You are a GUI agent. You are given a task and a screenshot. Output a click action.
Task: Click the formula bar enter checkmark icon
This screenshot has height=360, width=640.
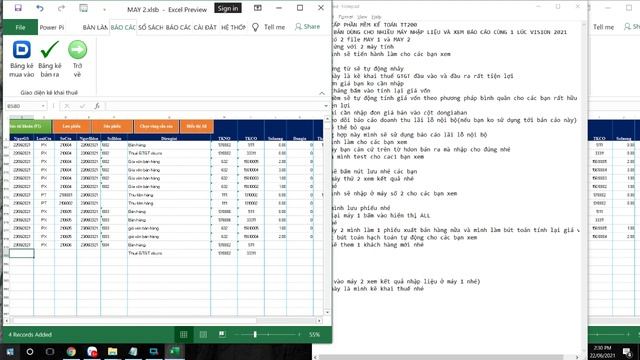coord(82,106)
